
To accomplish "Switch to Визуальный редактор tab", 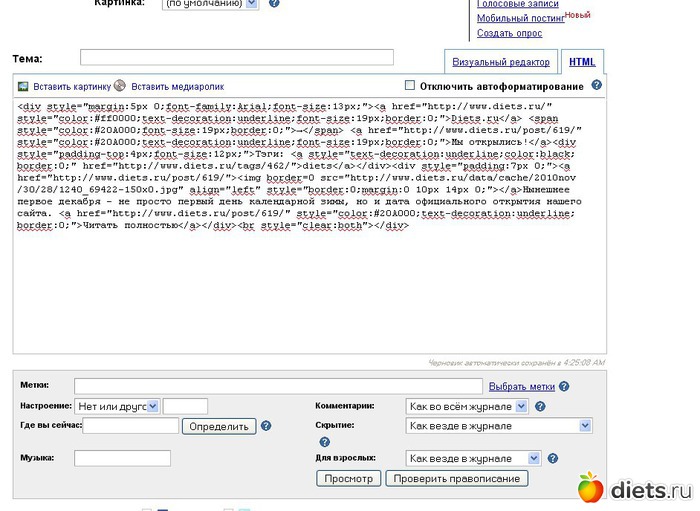I will pyautogui.click(x=501, y=62).
